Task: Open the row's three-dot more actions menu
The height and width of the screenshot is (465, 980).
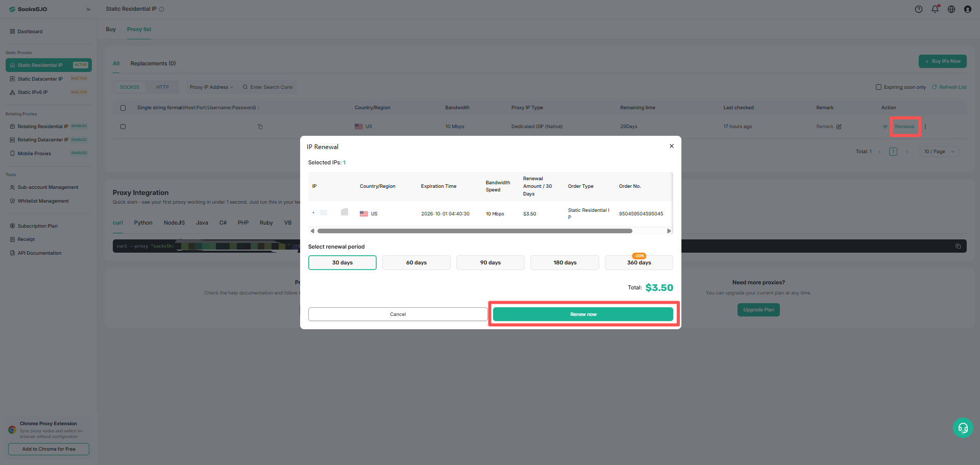Action: [x=925, y=127]
